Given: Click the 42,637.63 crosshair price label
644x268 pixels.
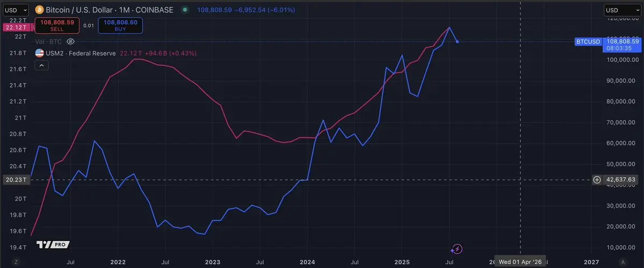Looking at the screenshot, I should coord(621,179).
